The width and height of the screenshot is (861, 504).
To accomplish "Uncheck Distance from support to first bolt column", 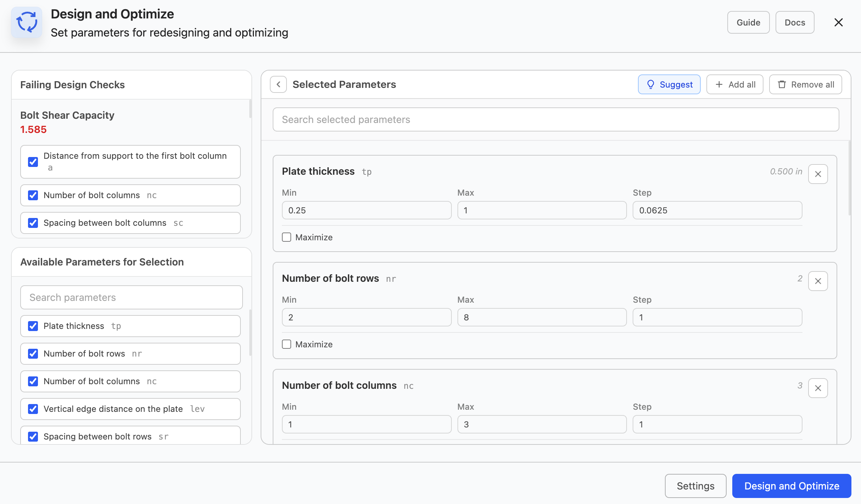I will [33, 162].
